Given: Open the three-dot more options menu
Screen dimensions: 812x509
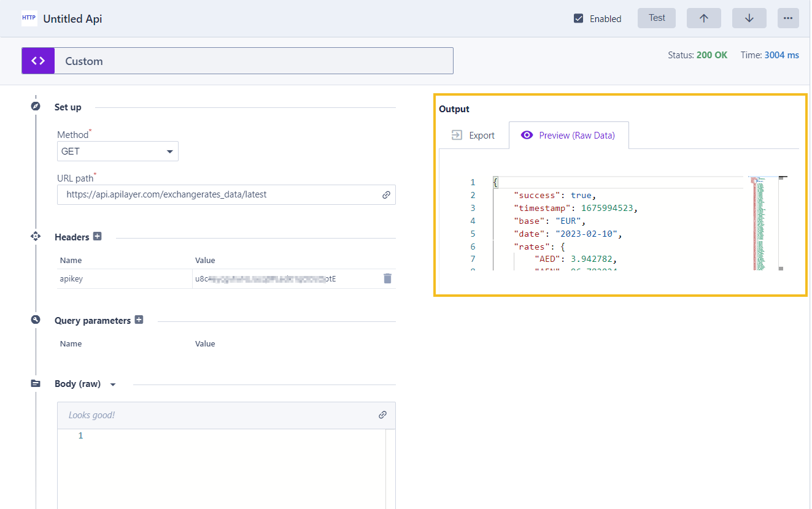Looking at the screenshot, I should pyautogui.click(x=788, y=18).
